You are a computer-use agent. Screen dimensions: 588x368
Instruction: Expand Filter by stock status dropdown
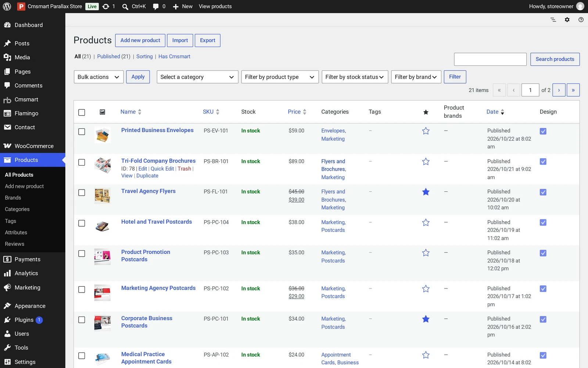355,77
